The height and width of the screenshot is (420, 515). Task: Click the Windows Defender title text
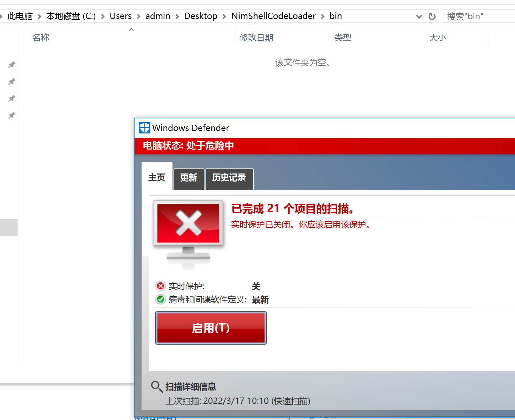click(190, 128)
